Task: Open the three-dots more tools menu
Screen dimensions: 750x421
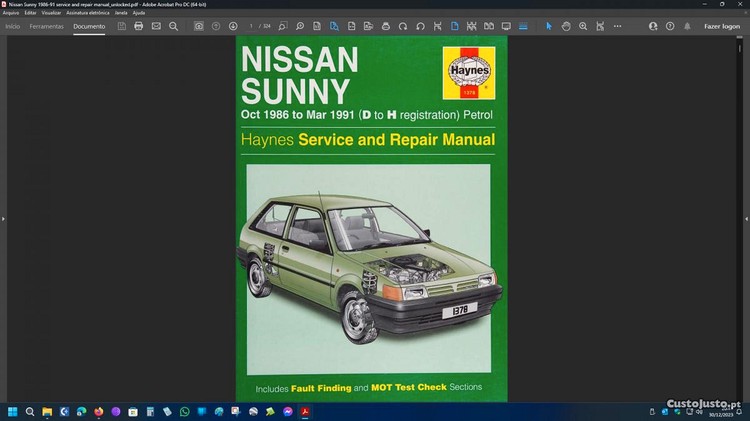Action: (x=615, y=26)
